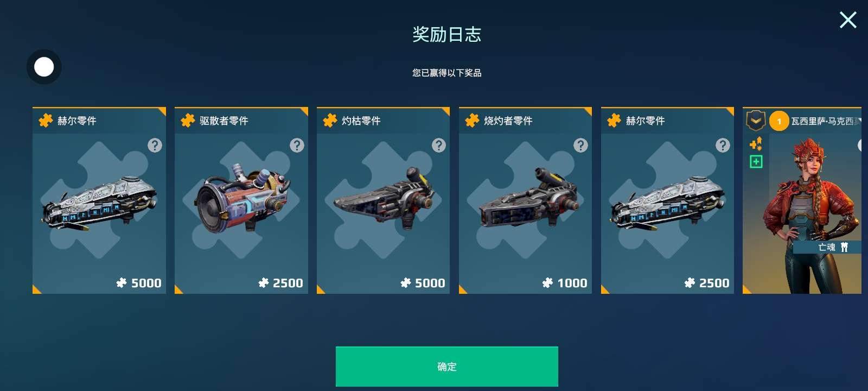Click the green plus square icon
The image size is (868, 391).
click(756, 161)
